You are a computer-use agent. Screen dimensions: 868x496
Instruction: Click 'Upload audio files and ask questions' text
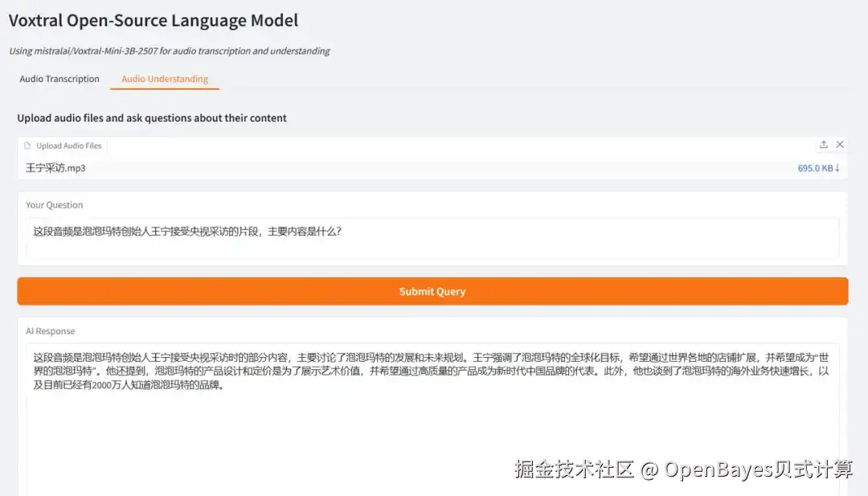(x=152, y=118)
